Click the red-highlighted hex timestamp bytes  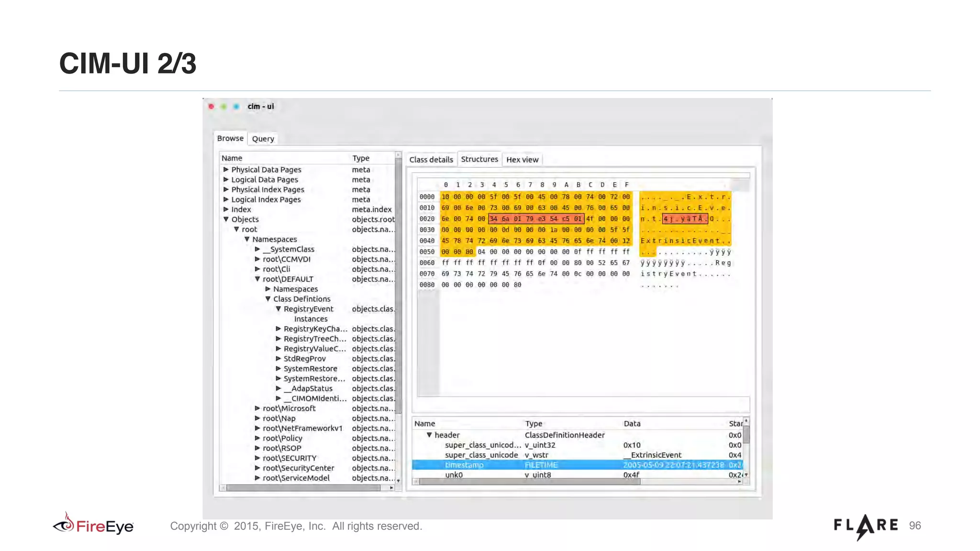pyautogui.click(x=536, y=219)
